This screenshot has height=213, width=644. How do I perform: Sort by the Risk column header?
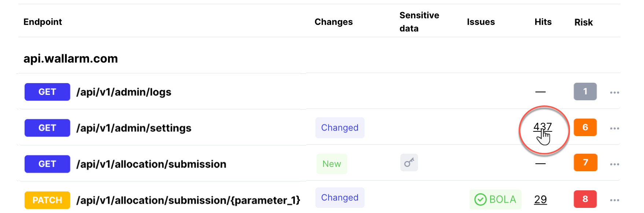pyautogui.click(x=583, y=22)
